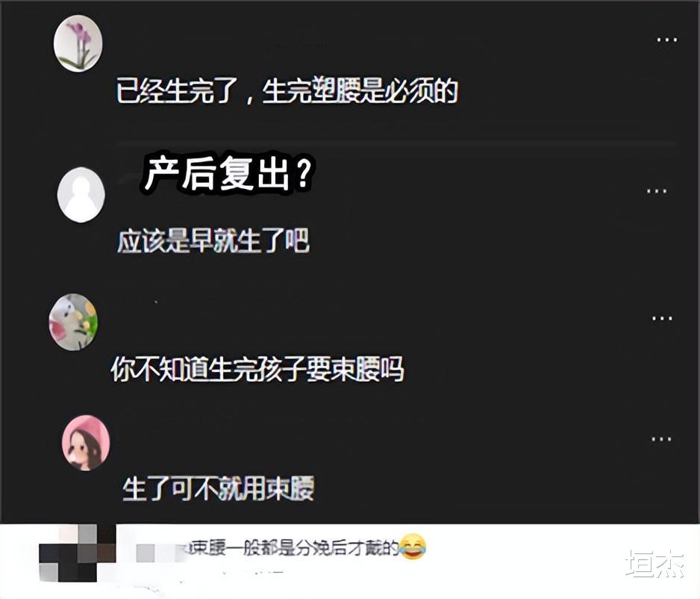This screenshot has width=700, height=599.
Task: Open the pixelated avatar in bottom comment
Action: point(77,553)
